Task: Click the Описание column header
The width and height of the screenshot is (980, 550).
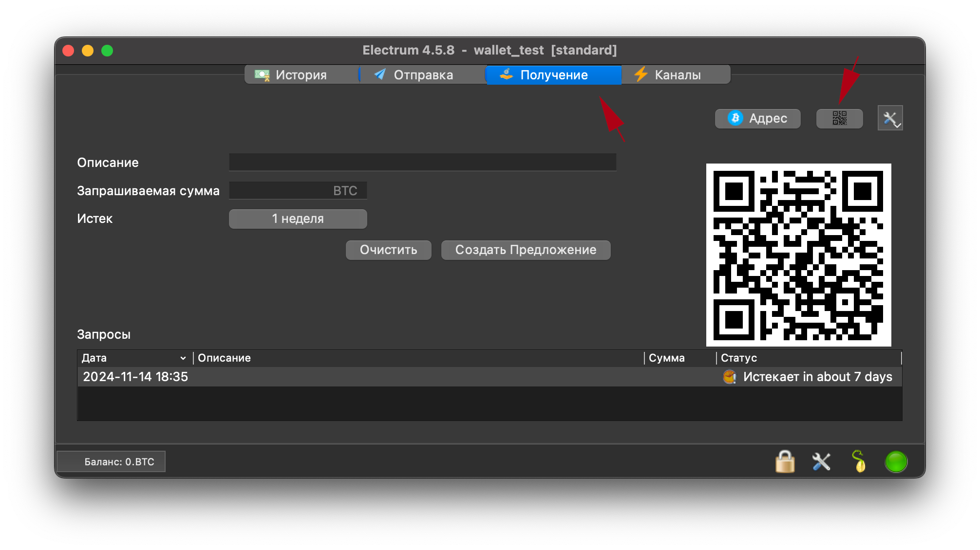Action: pos(418,358)
